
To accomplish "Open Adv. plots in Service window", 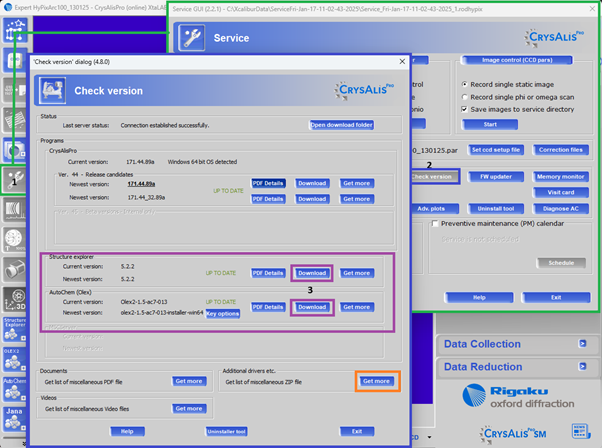I will pyautogui.click(x=435, y=208).
